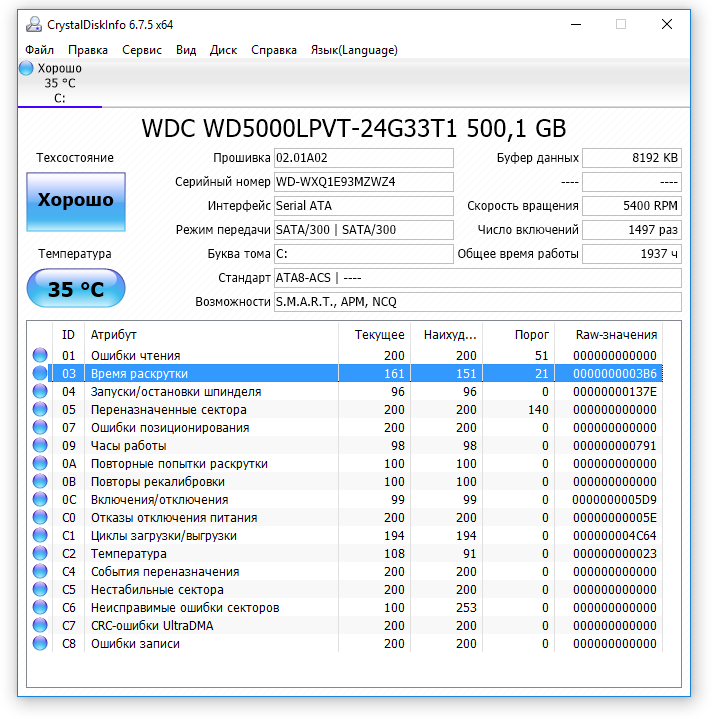Image resolution: width=712 pixels, height=719 pixels.
Task: Click the blue disk status orb above 35 °C
Action: (x=26, y=68)
